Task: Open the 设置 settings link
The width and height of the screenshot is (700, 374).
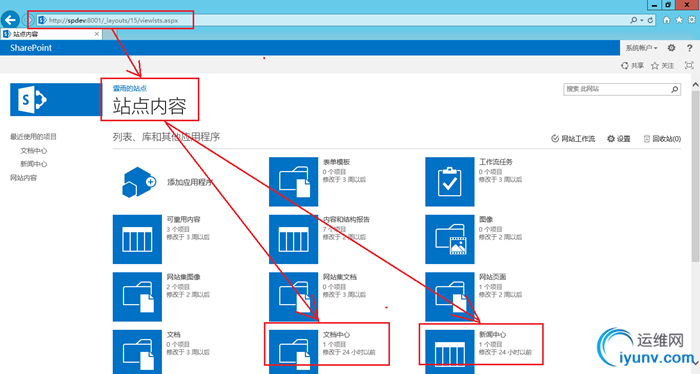Action: coord(619,139)
